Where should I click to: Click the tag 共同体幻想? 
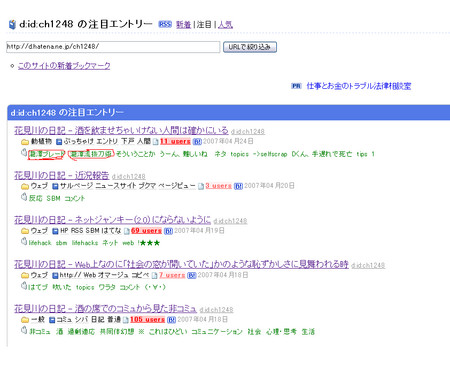point(117,332)
